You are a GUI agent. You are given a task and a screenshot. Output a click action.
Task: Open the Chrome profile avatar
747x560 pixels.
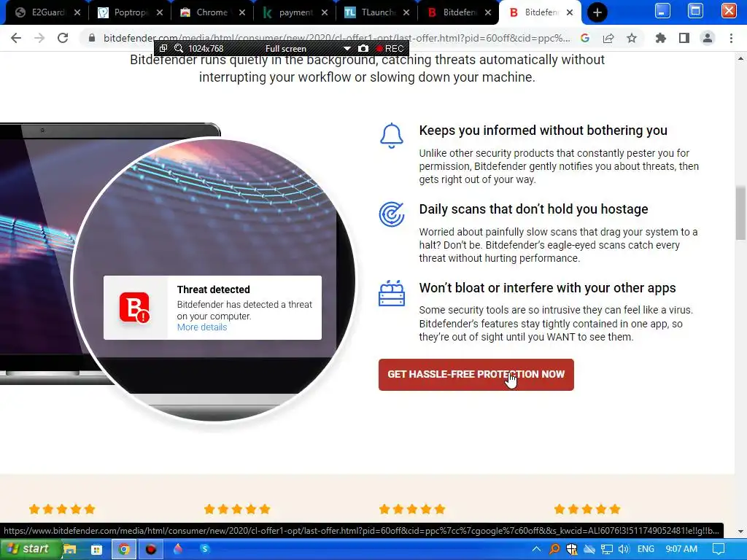(708, 38)
